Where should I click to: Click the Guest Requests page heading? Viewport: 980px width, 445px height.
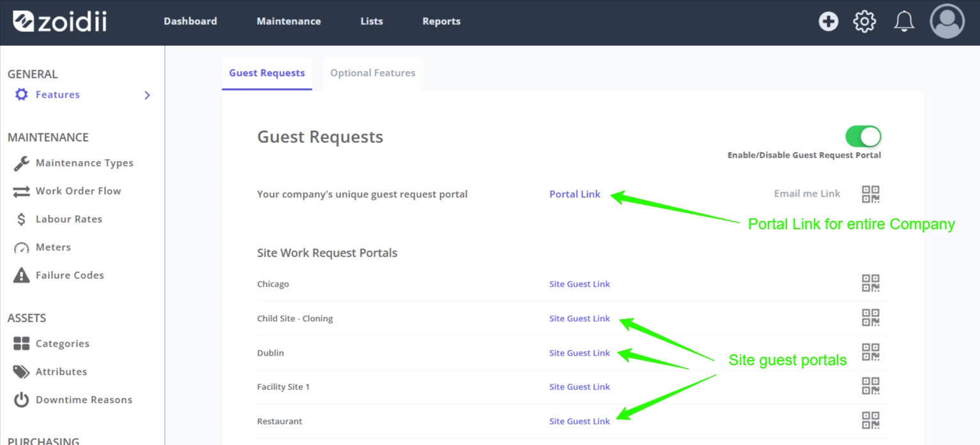(x=320, y=137)
